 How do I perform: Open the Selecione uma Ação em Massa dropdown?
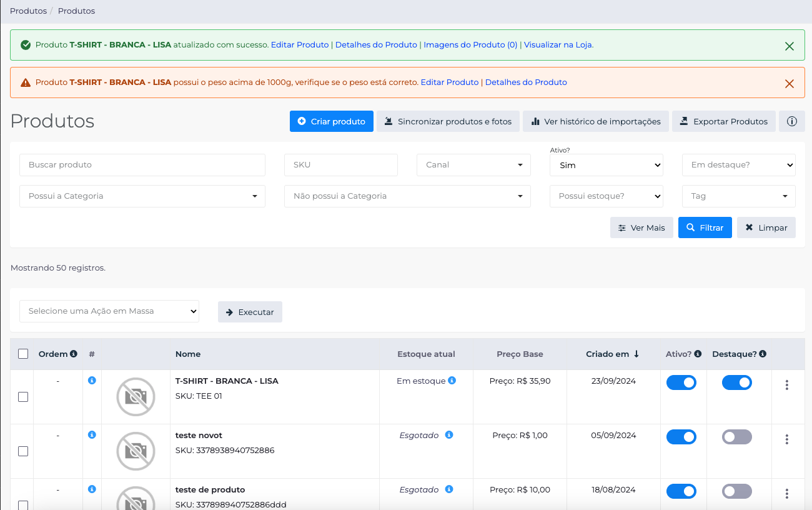tap(109, 311)
